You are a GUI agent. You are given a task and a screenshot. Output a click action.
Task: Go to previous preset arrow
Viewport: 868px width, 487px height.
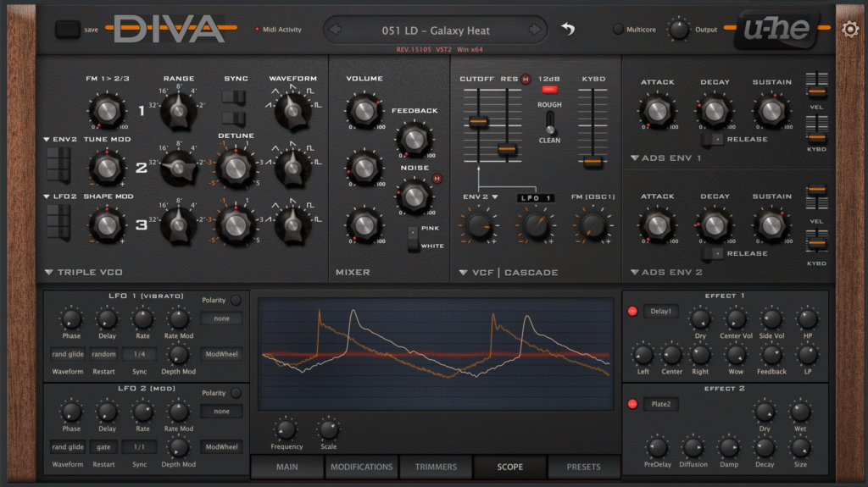click(x=336, y=30)
